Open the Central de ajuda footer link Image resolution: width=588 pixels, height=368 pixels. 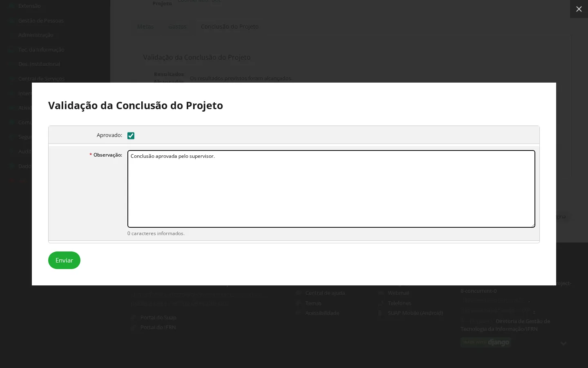coord(325,293)
